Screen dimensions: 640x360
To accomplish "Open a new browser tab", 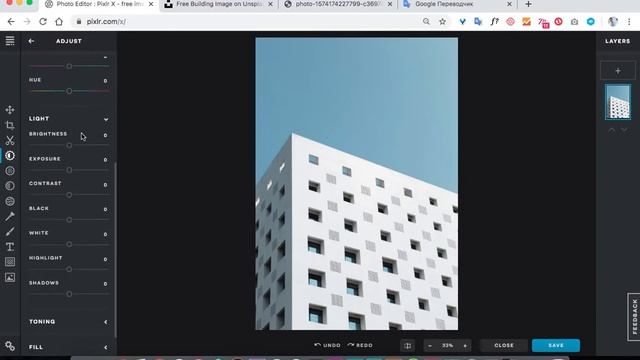I will pyautogui.click(x=528, y=4).
